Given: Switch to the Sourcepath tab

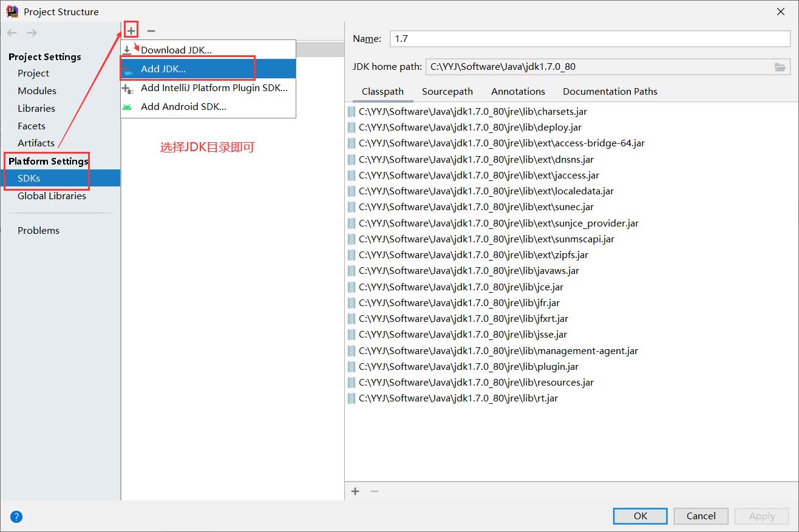Looking at the screenshot, I should tap(447, 92).
